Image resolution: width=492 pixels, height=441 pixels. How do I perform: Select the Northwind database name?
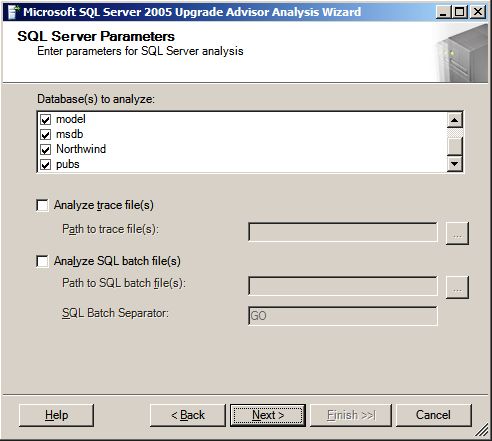[x=81, y=149]
